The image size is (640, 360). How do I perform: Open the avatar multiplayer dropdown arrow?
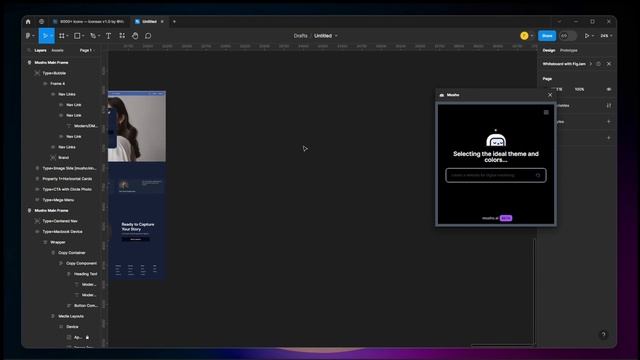(x=531, y=36)
